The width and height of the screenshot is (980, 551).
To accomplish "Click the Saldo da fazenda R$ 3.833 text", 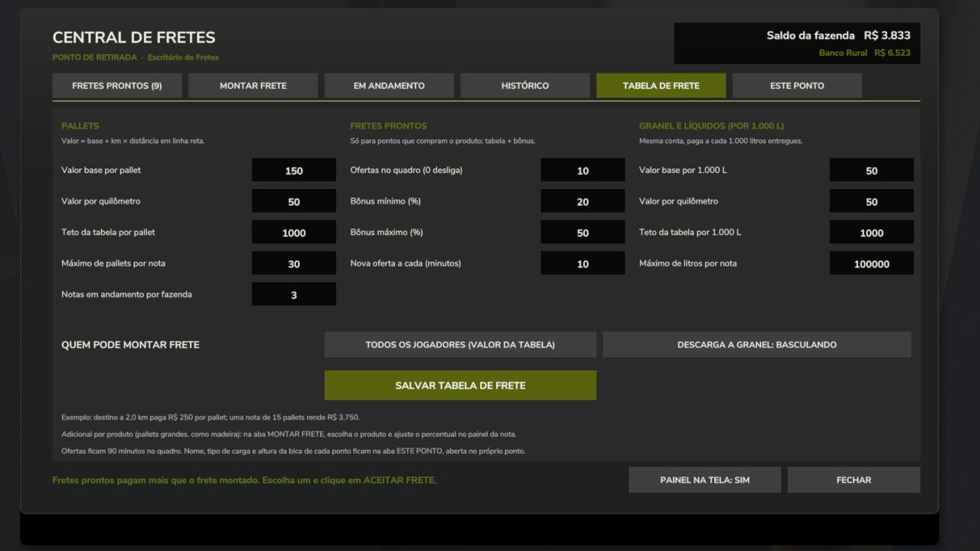I will click(x=838, y=35).
